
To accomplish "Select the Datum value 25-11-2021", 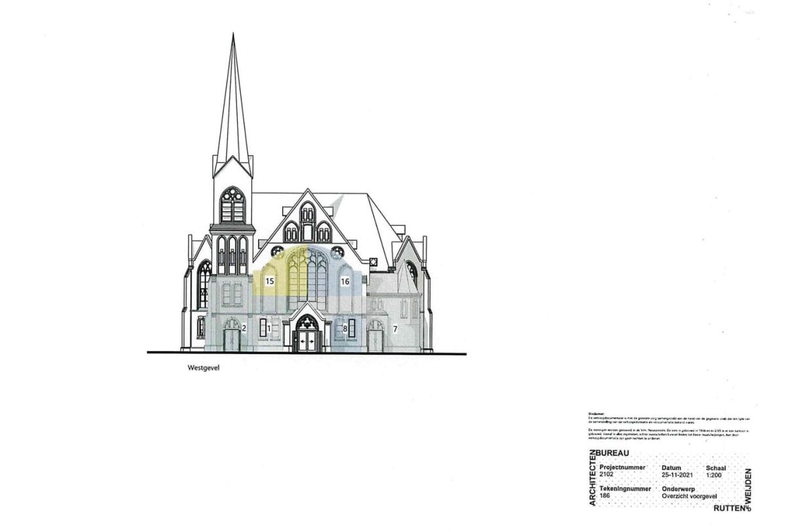I will click(x=677, y=474).
